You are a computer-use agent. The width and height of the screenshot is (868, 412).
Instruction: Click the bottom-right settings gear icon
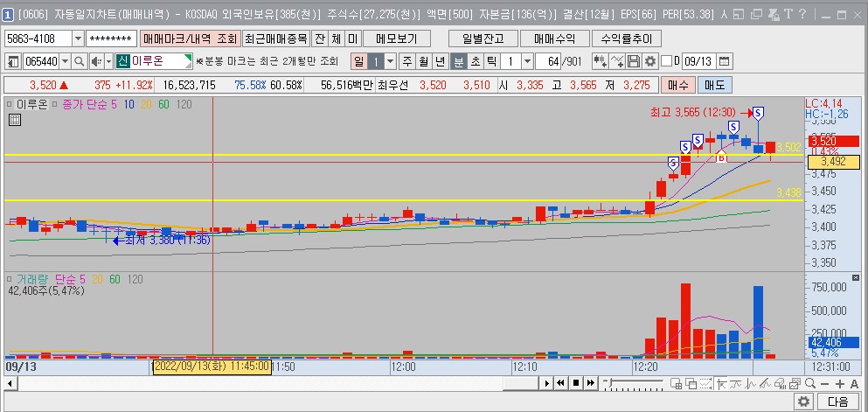[803, 402]
